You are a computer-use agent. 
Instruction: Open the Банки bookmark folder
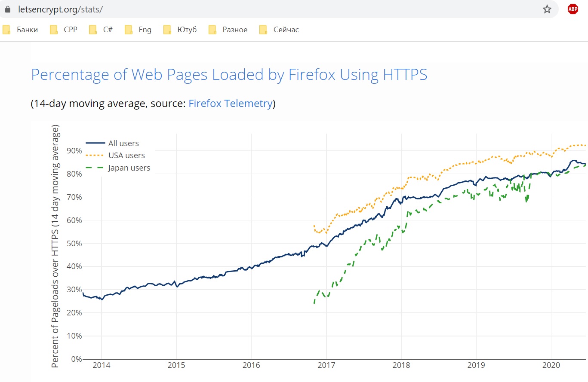20,30
